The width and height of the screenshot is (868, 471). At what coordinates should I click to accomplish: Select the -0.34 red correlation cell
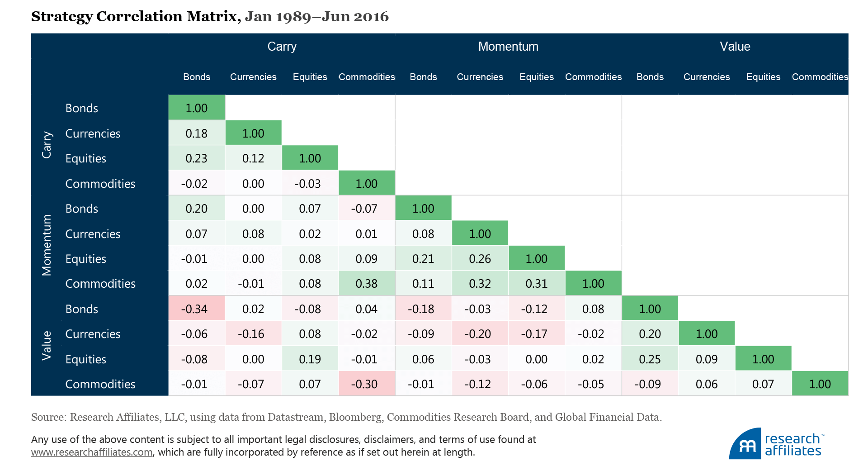click(x=196, y=309)
